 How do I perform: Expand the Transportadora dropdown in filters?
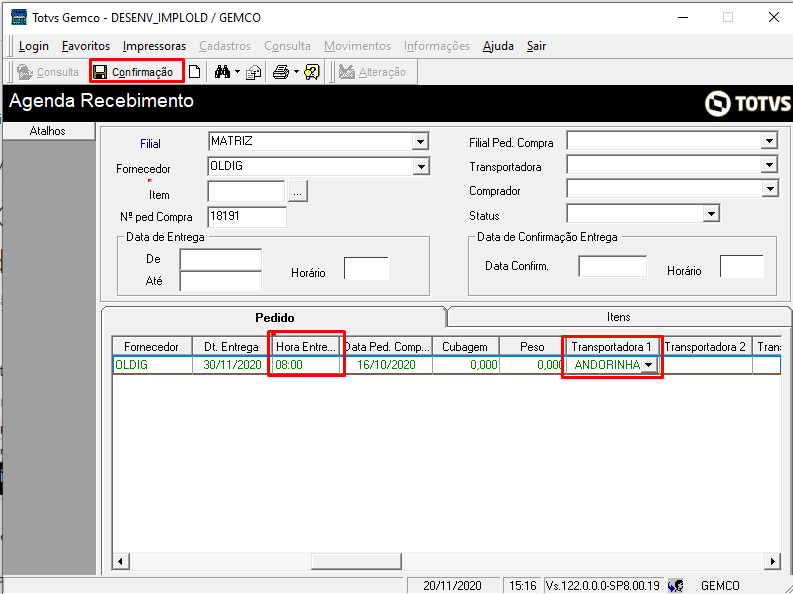[769, 165]
